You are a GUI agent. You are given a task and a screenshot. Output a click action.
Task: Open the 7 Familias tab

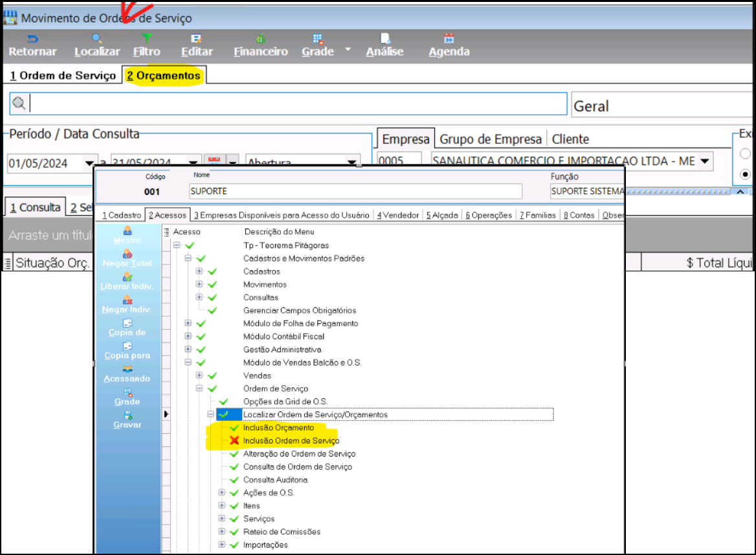tap(538, 215)
